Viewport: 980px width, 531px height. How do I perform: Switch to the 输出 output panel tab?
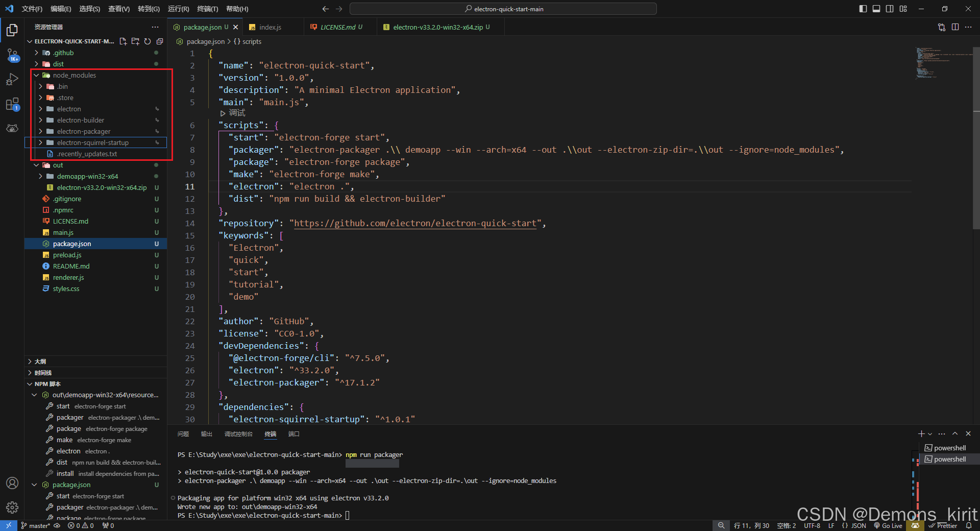(x=207, y=434)
